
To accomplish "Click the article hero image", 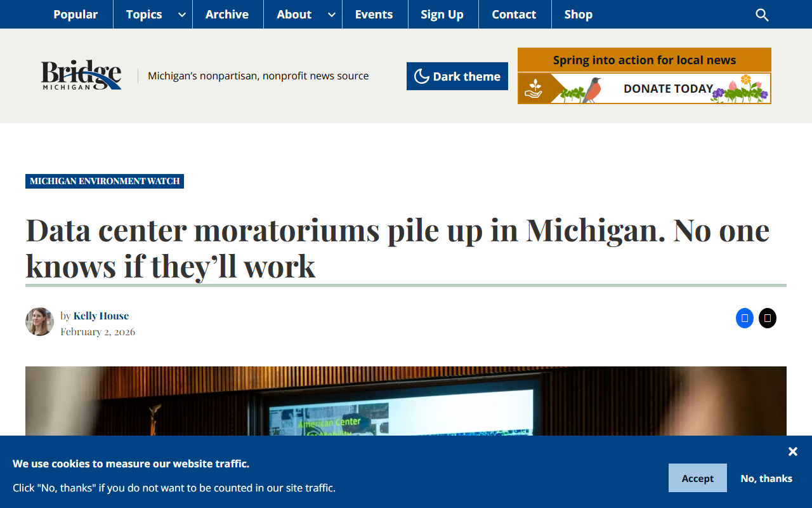I will 406,401.
